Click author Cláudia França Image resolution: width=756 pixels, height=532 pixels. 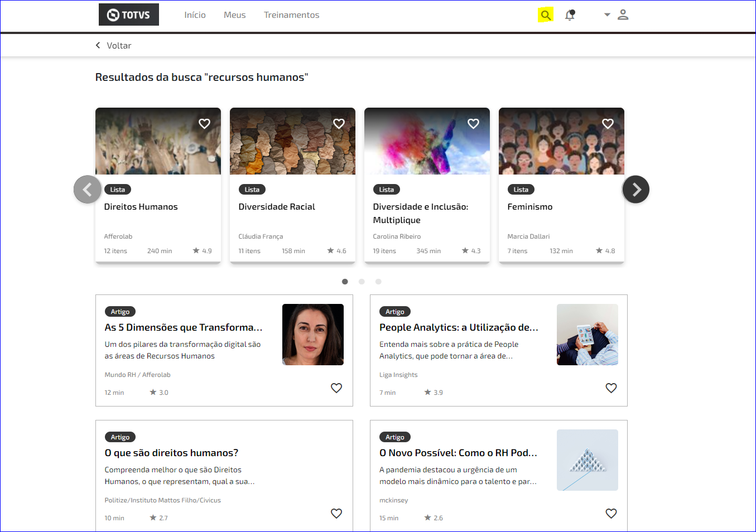pos(261,236)
